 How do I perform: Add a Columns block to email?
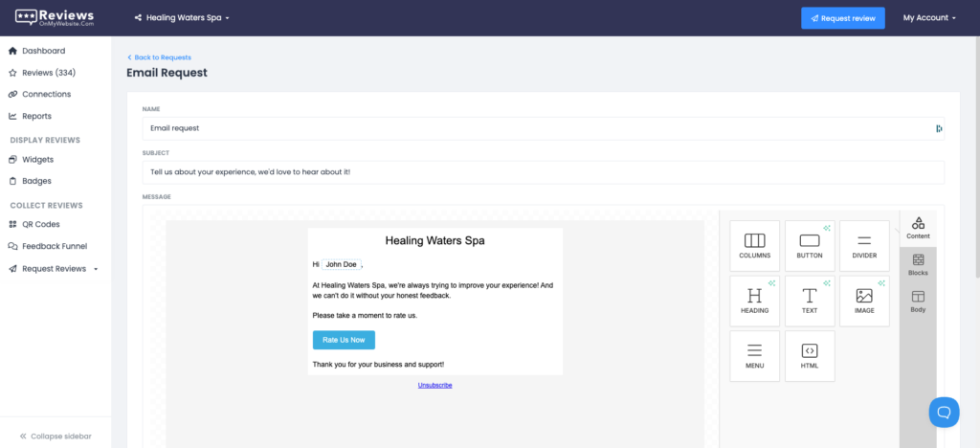(x=754, y=246)
